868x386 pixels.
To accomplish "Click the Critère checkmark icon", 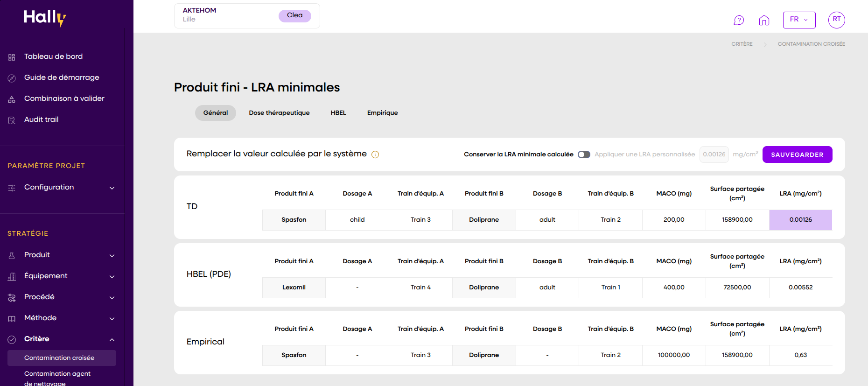I will click(x=12, y=339).
